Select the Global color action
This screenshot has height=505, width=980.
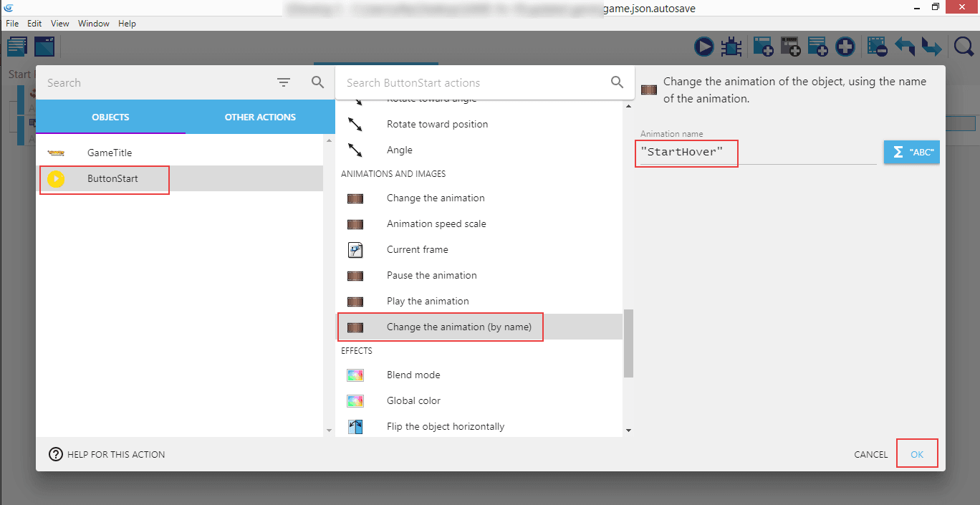(x=413, y=400)
